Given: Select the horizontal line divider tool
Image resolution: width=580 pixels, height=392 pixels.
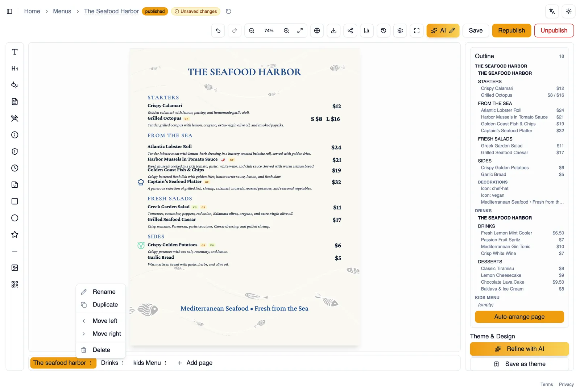Looking at the screenshot, I should tap(14, 251).
